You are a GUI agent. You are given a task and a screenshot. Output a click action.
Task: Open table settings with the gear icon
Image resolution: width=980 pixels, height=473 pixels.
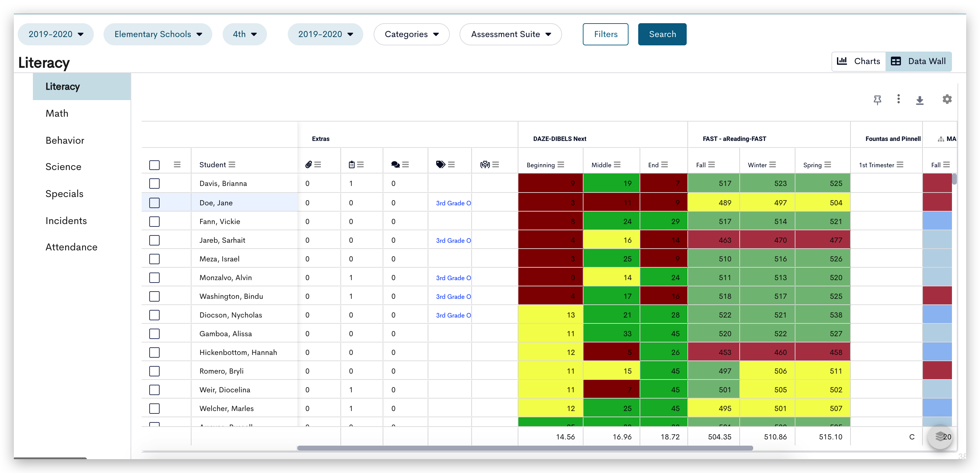[947, 99]
